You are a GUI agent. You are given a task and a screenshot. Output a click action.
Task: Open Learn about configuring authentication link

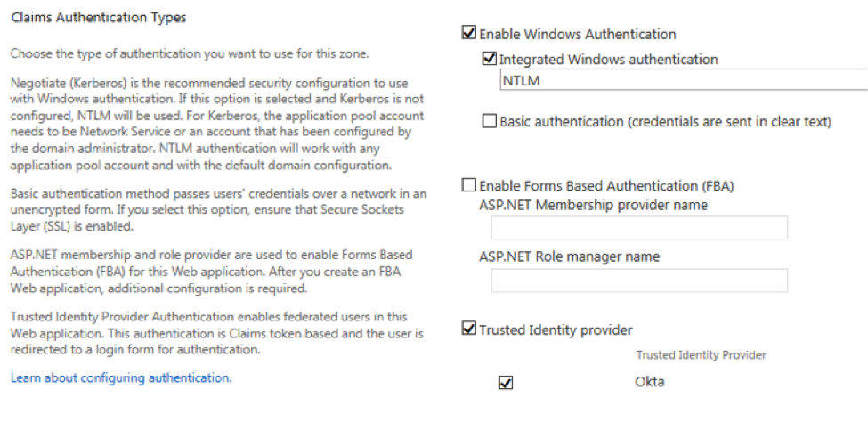point(120,377)
